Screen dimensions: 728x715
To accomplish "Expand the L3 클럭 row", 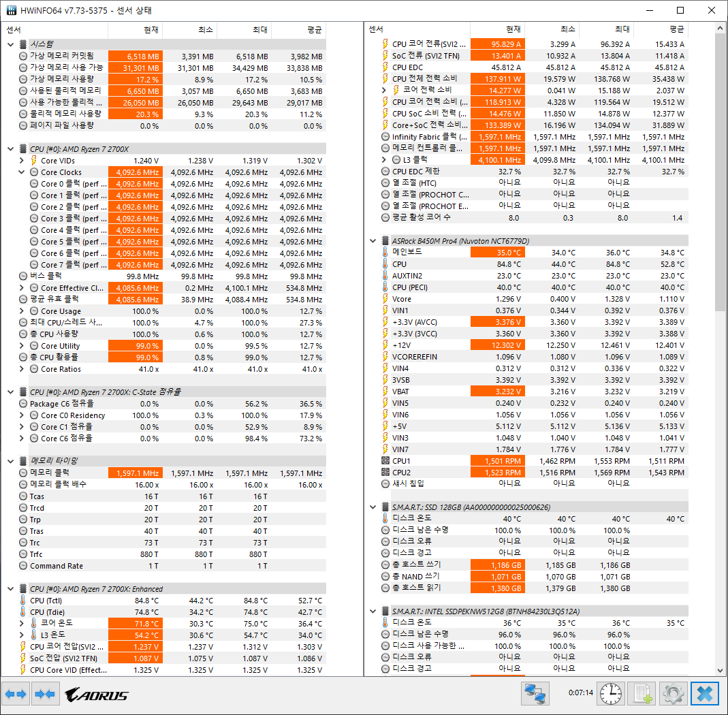I will click(x=383, y=160).
